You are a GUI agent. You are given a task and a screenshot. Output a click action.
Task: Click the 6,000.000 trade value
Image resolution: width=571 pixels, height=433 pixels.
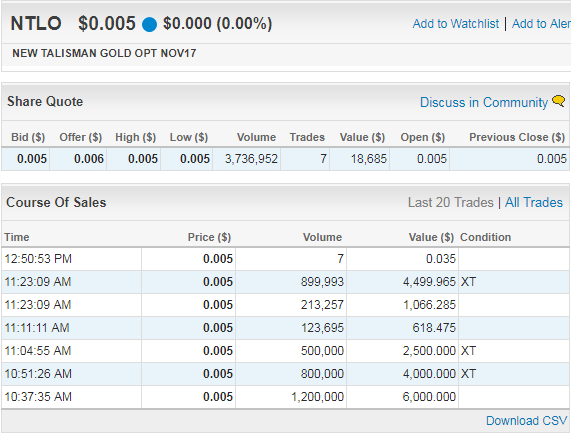click(x=429, y=397)
